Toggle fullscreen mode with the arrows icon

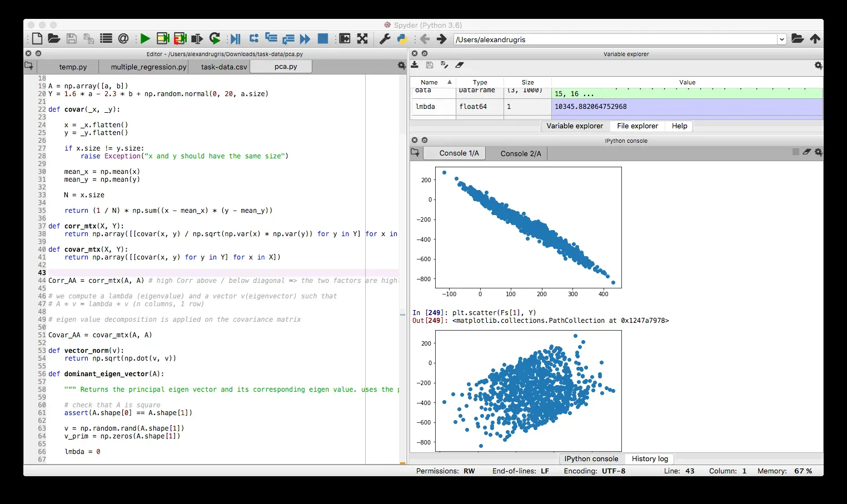(362, 38)
